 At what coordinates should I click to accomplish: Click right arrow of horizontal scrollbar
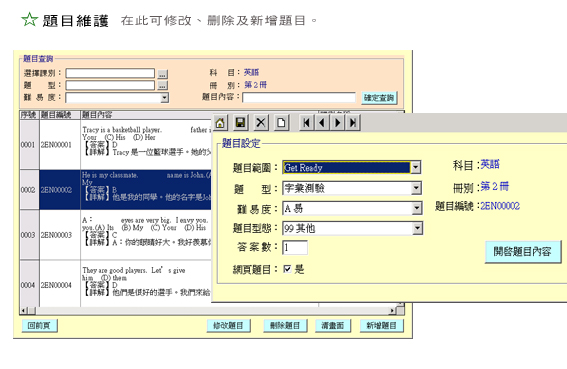[393, 310]
